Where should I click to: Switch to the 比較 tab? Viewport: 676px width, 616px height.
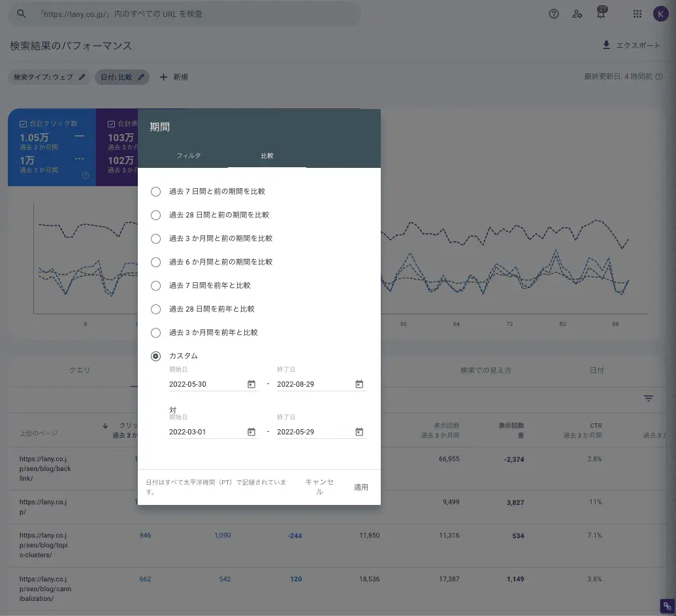267,156
